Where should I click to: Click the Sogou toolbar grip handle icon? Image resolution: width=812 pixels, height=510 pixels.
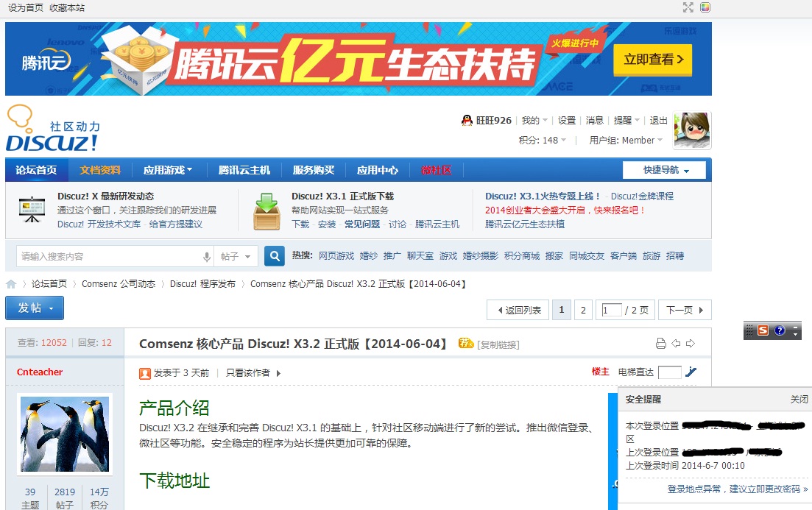point(749,330)
